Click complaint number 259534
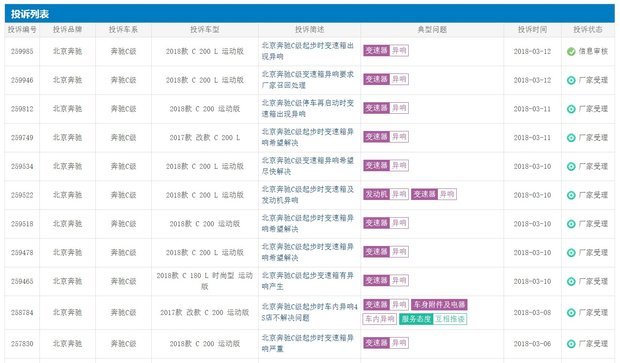Viewport: 620px width, 363px height. click(22, 166)
